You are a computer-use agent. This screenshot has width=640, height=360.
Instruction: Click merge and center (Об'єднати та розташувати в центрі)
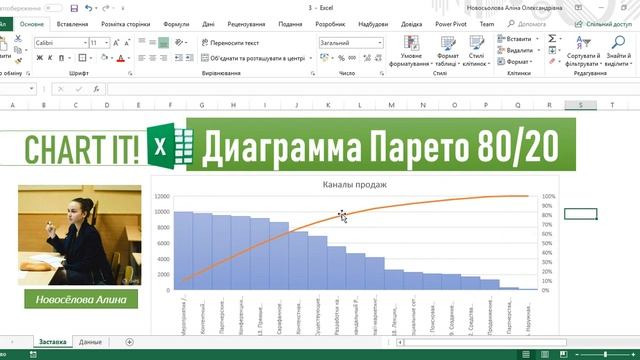pos(253,58)
